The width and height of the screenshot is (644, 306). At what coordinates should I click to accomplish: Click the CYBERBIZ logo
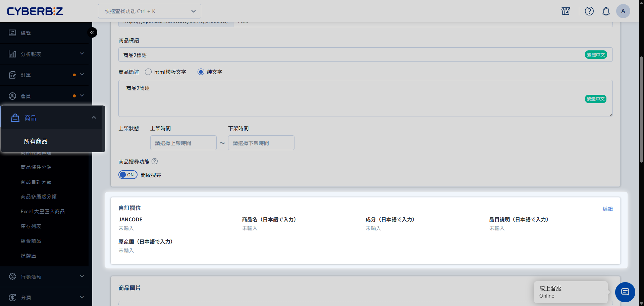[35, 11]
